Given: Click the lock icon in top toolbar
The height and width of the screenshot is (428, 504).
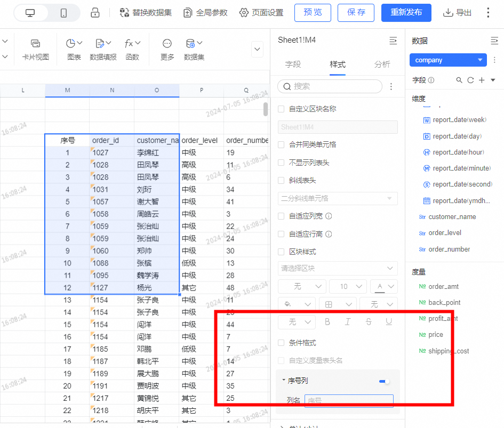Looking at the screenshot, I should coord(95,12).
